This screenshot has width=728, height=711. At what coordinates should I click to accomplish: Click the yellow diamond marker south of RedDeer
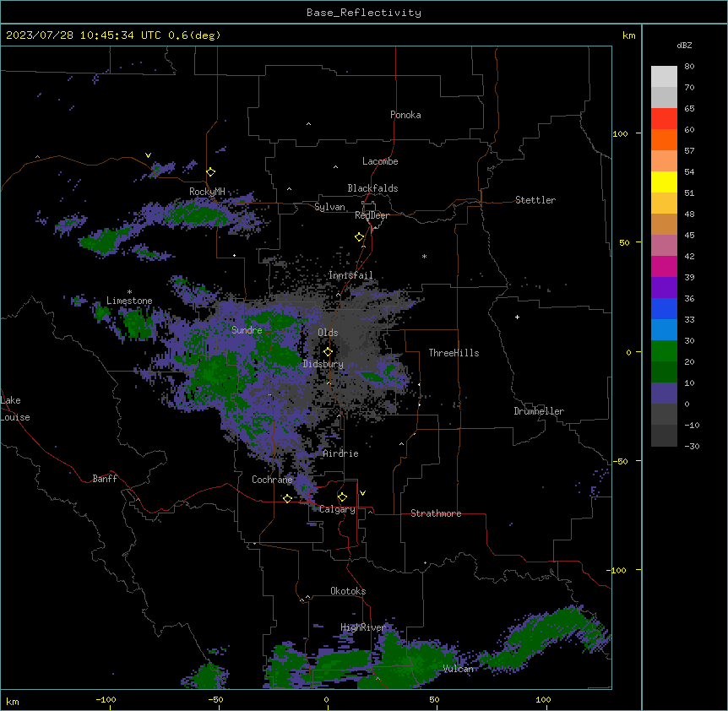coord(360,237)
